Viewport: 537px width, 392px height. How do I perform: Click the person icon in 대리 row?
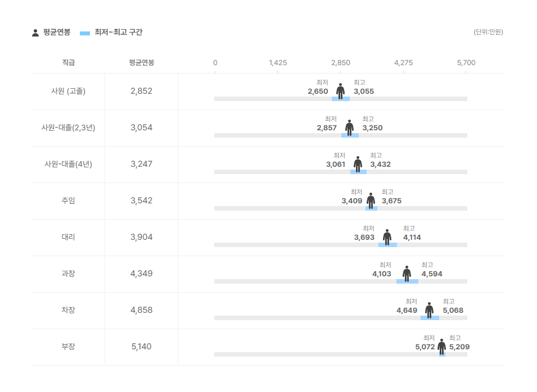[387, 237]
